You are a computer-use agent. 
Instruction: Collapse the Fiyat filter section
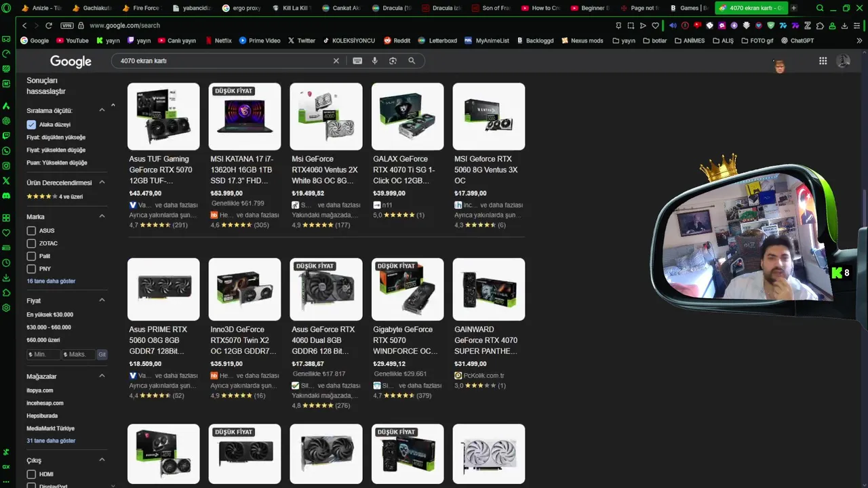(x=102, y=300)
